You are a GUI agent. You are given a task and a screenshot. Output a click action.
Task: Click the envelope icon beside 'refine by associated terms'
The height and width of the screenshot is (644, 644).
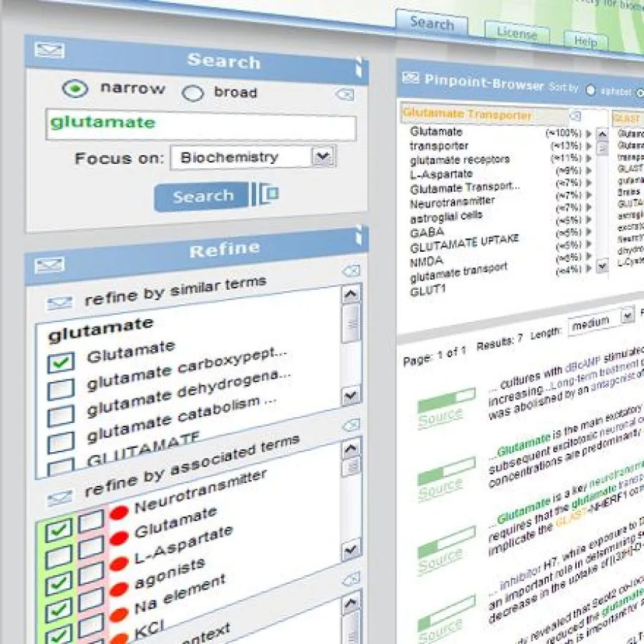59,498
